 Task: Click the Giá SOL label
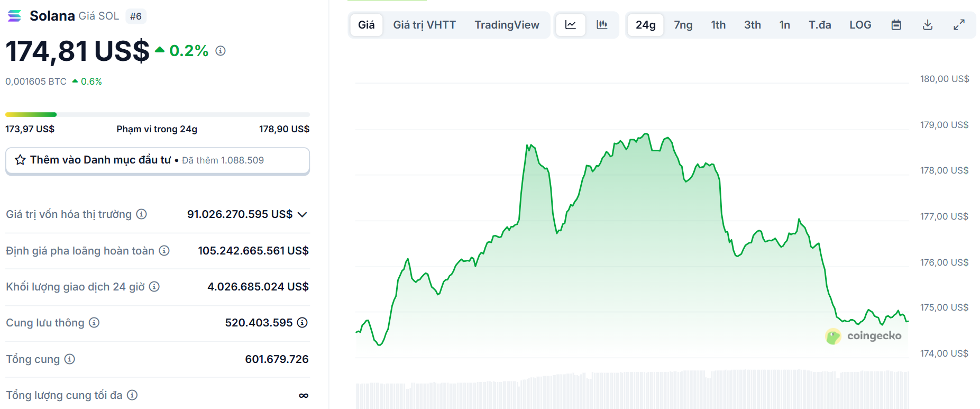99,16
